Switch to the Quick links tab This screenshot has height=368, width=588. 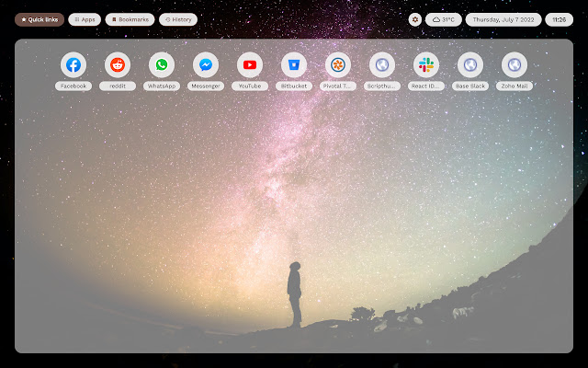tap(40, 19)
